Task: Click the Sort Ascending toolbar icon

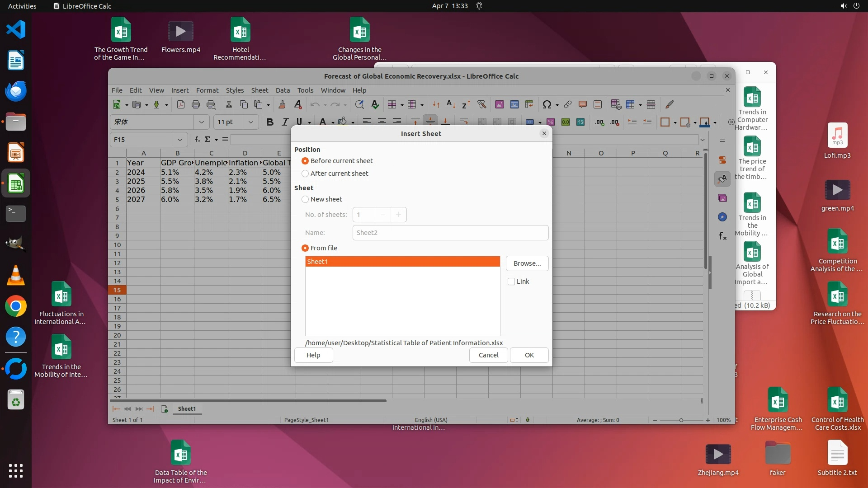Action: [451, 105]
